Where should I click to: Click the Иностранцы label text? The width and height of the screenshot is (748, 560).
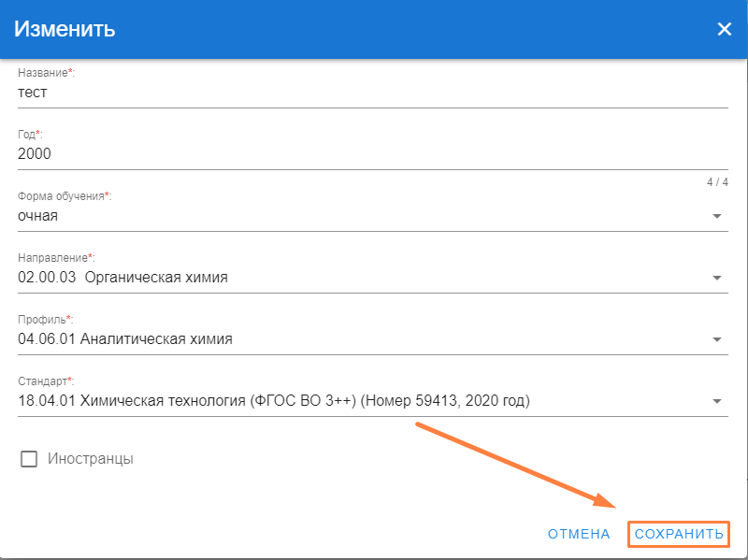[x=91, y=459]
